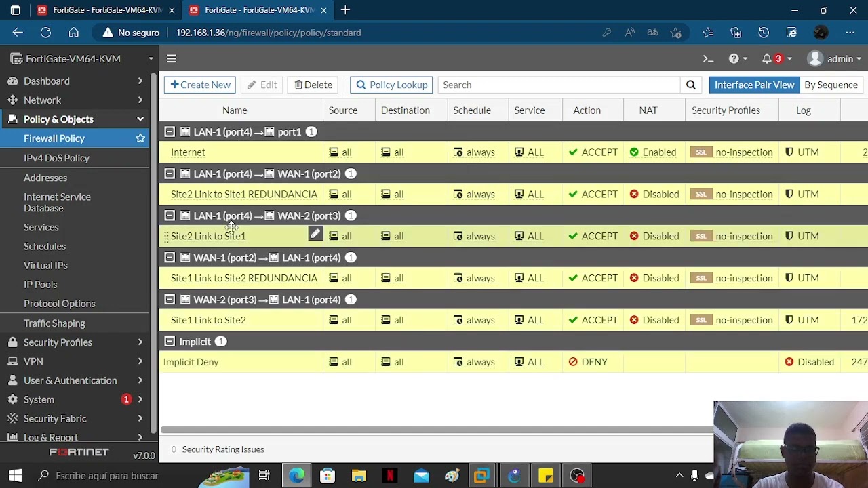Screen dimensions: 868x488
Task: Open the browser settings ellipsis menu
Action: tap(850, 33)
